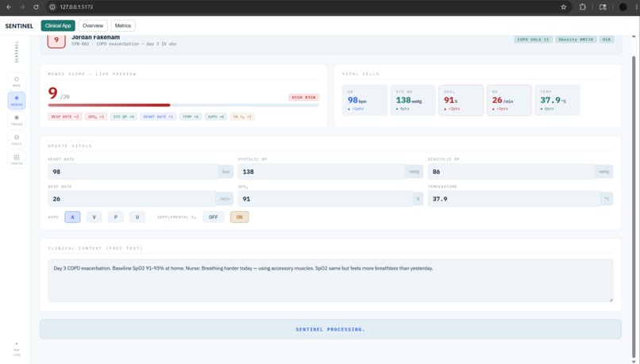
Task: Click the ON O2 +2 score chip
Action: [x=242, y=117]
